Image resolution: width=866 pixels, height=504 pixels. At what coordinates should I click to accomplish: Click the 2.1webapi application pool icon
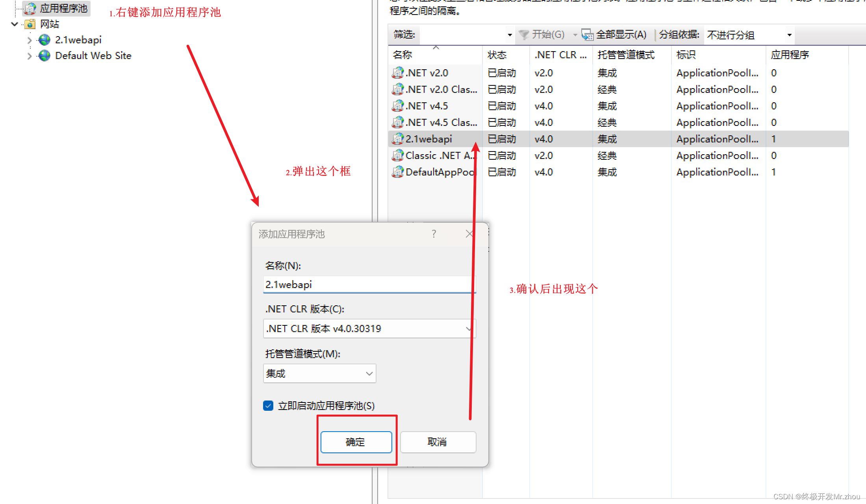[398, 139]
